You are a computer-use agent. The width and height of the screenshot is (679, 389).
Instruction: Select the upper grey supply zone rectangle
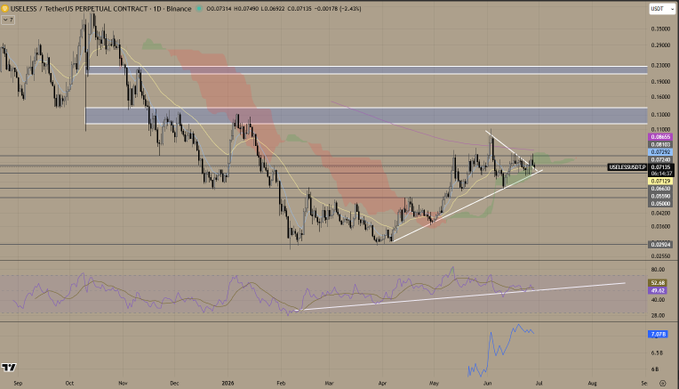pyautogui.click(x=367, y=70)
